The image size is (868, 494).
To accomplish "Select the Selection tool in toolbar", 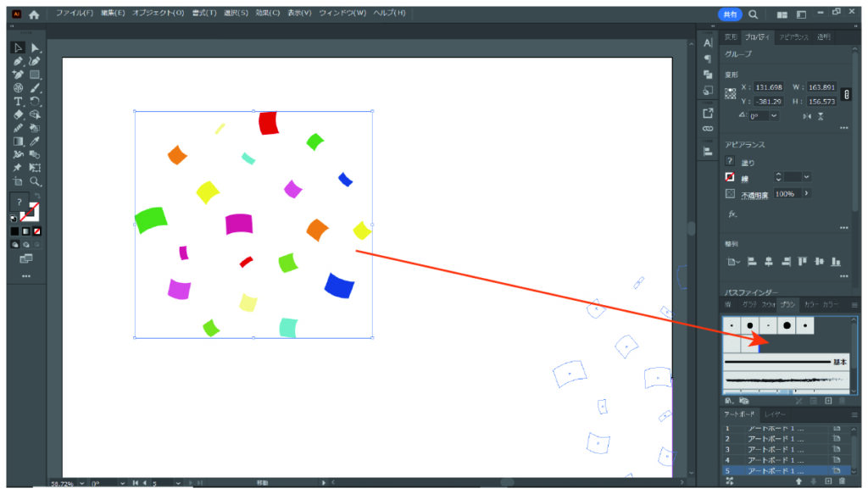I will (18, 47).
